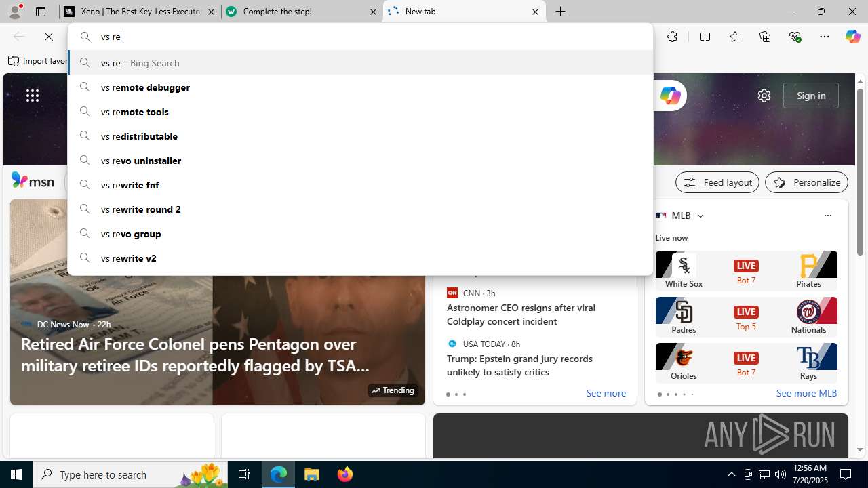
Task: Open the network icon in system tray
Action: pyautogui.click(x=764, y=474)
